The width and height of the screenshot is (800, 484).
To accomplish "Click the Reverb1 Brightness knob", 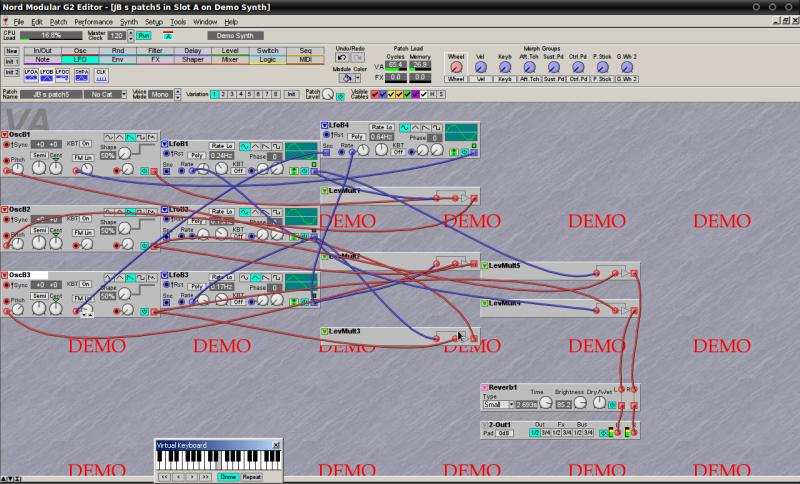I will click(580, 403).
